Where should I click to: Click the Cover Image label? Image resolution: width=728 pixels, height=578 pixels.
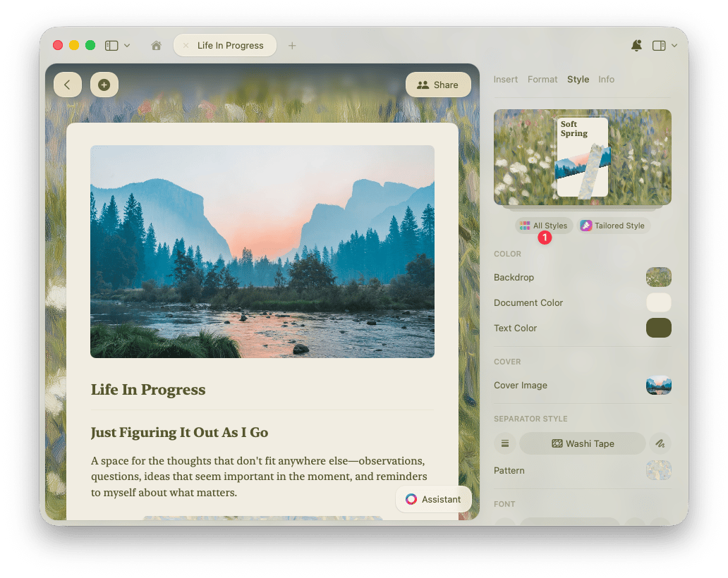521,386
